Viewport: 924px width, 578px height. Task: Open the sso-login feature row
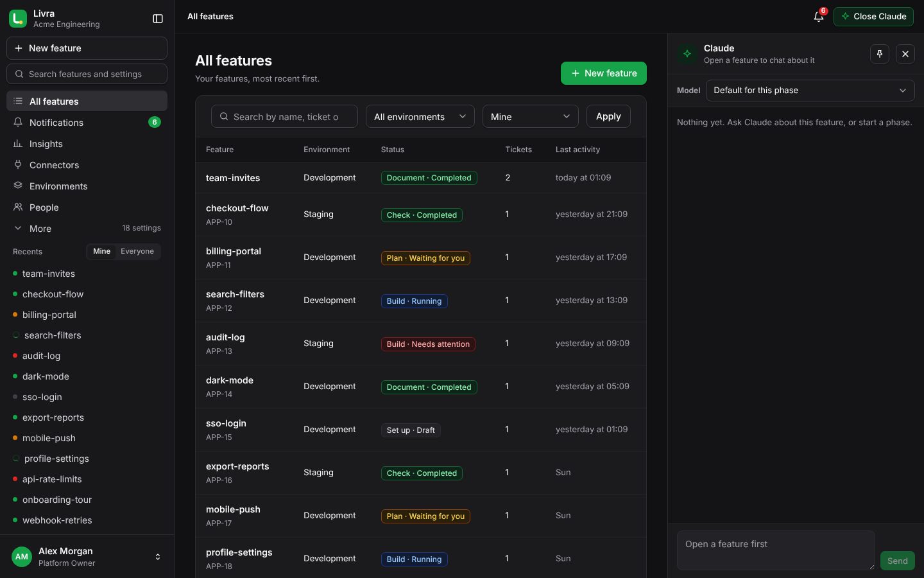[421, 430]
